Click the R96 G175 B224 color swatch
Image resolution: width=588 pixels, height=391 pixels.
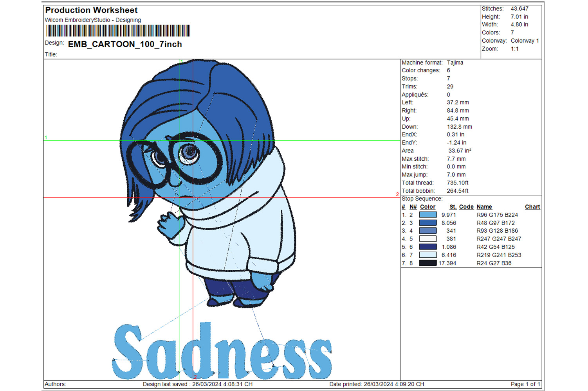pyautogui.click(x=428, y=215)
